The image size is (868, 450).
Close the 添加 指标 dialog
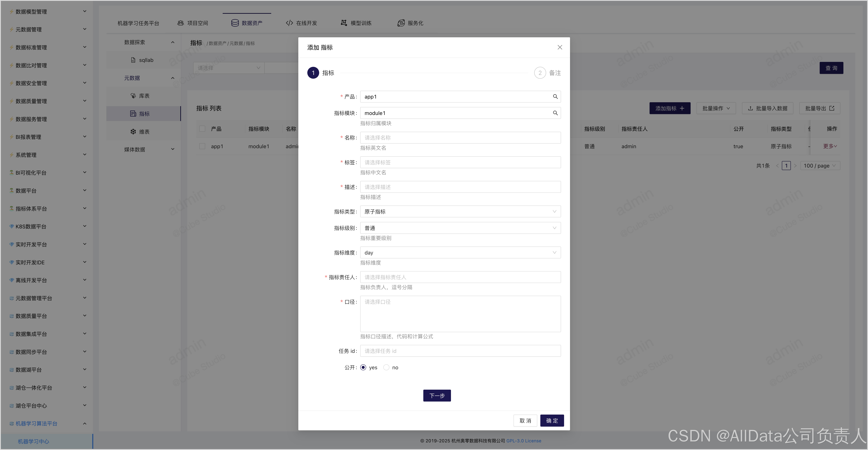tap(560, 47)
